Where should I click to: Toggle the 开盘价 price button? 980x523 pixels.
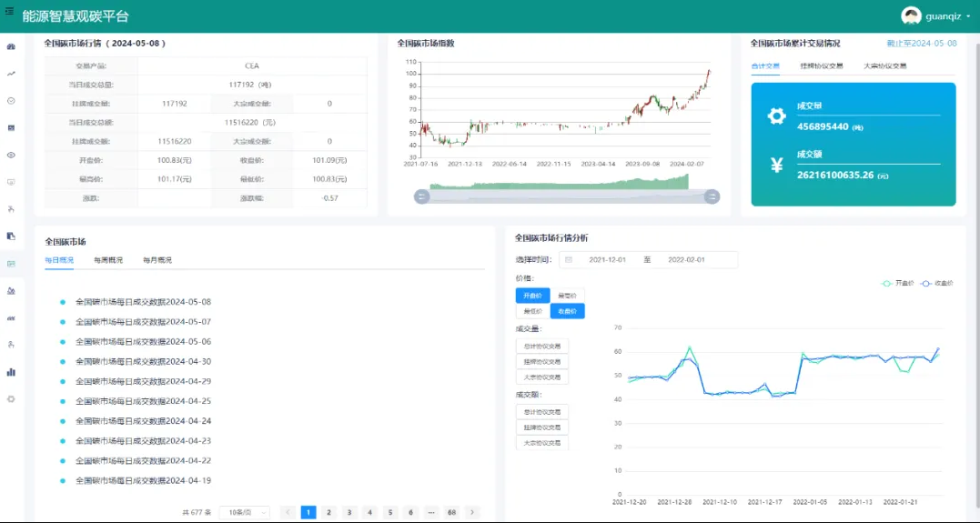point(532,296)
